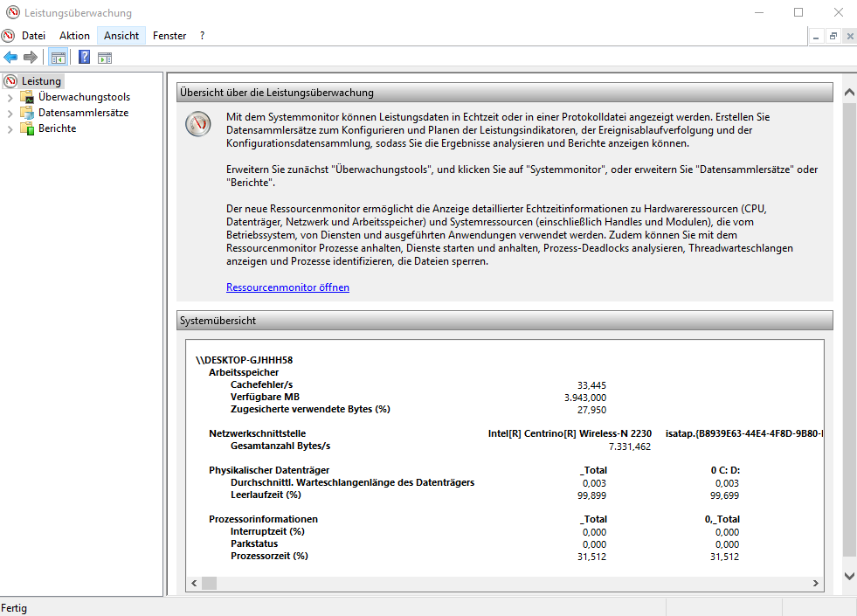857x616 pixels.
Task: Click the Ressourcenmonitor öffnen link
Action: 287,287
